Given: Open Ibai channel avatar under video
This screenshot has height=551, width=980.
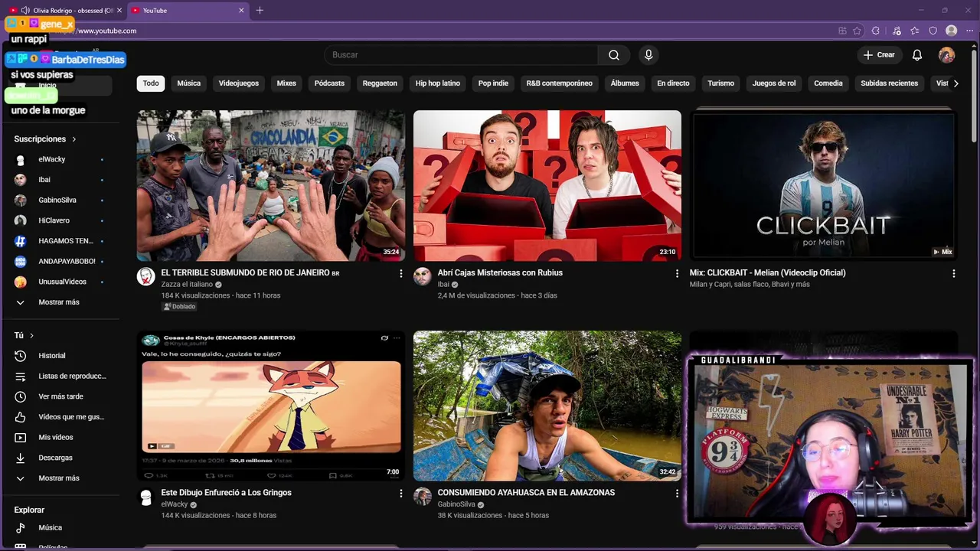Looking at the screenshot, I should [x=423, y=276].
